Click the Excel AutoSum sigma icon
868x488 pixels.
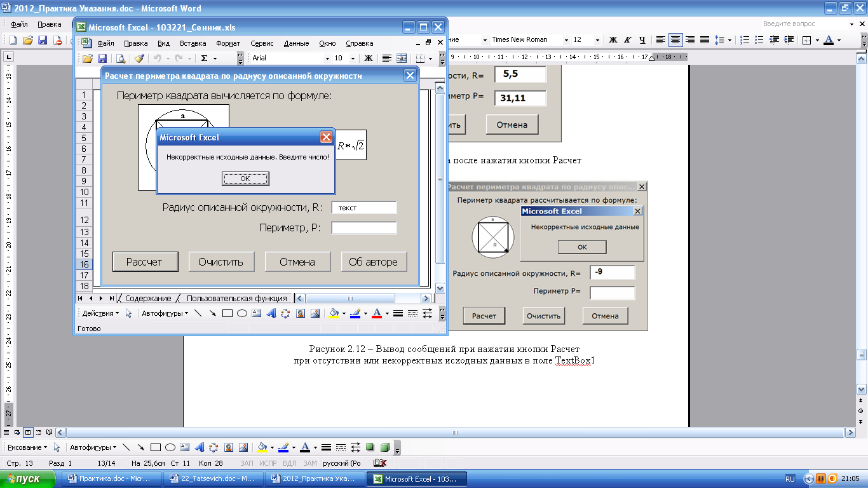click(205, 58)
